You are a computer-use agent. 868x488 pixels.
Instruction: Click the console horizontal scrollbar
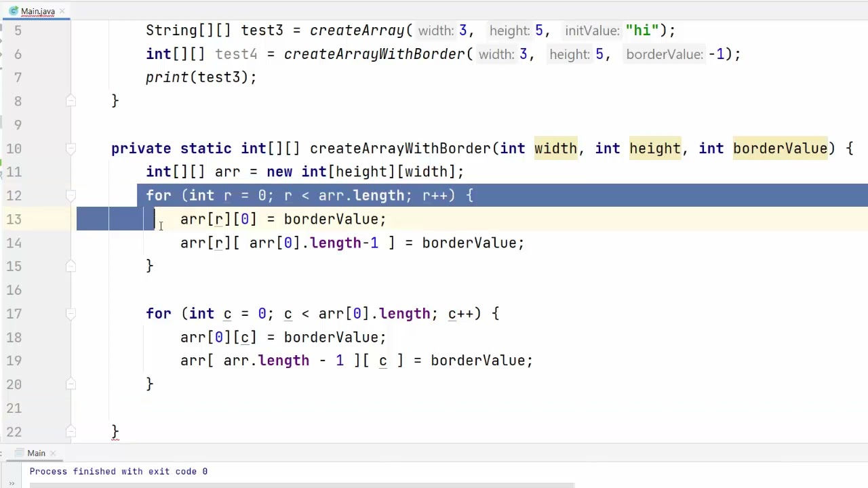pyautogui.click(x=302, y=485)
